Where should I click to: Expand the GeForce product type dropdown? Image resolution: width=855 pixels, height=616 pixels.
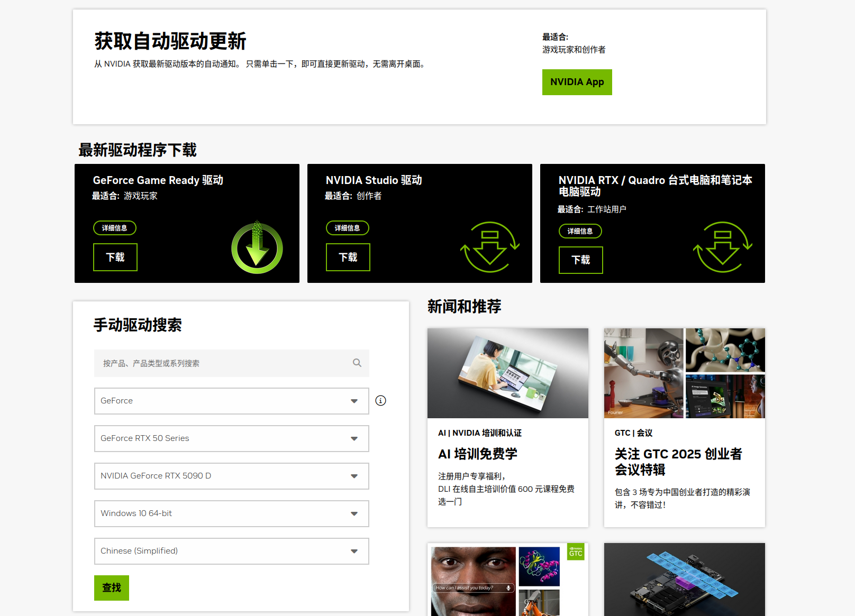pos(232,401)
